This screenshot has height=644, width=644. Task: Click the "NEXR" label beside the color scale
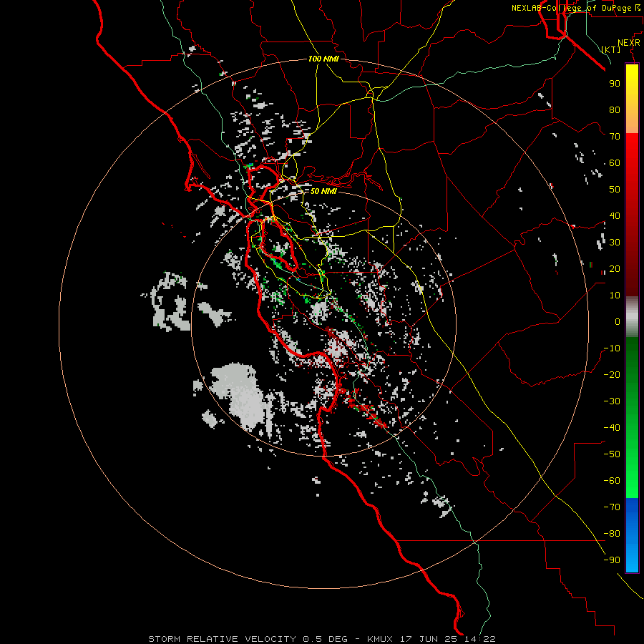click(629, 43)
